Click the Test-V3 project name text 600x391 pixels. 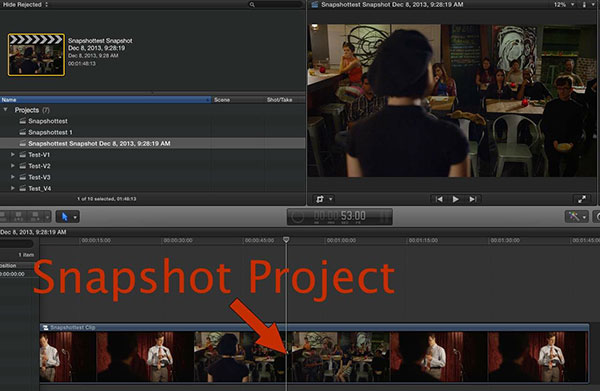click(x=39, y=178)
